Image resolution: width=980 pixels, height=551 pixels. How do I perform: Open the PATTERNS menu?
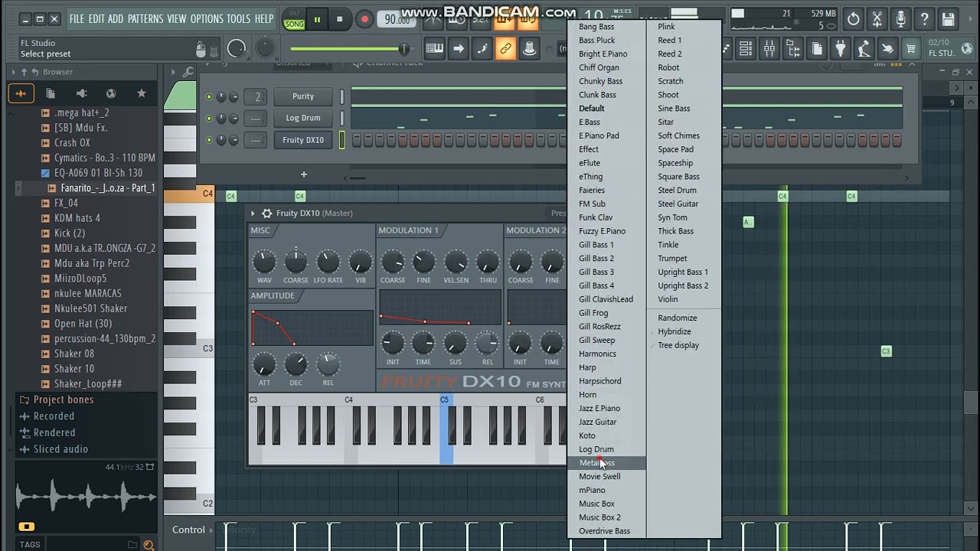point(145,18)
